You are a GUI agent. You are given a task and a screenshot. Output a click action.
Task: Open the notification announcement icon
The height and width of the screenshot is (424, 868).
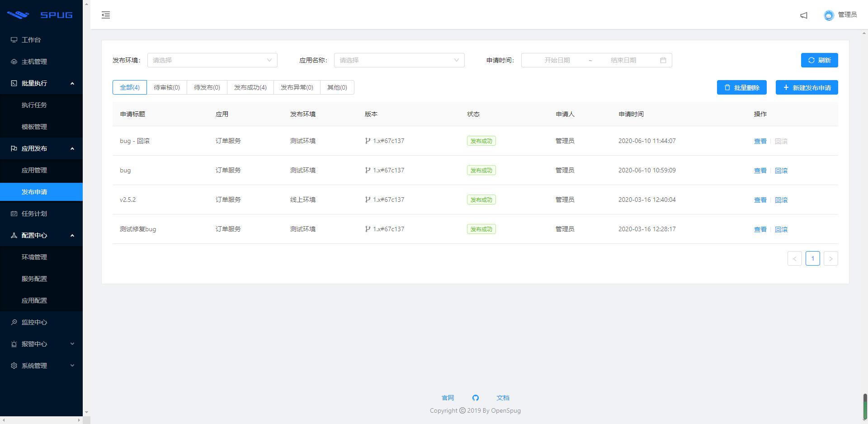click(804, 15)
